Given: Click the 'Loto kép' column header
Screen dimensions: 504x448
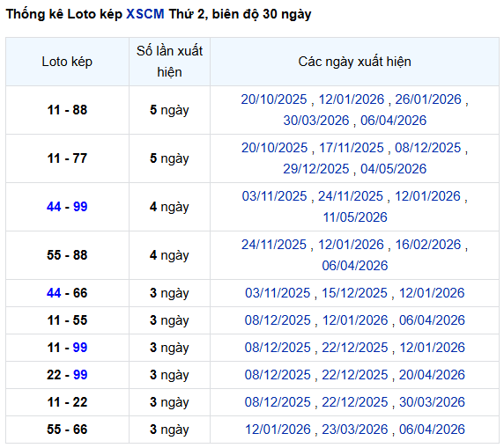Looking at the screenshot, I should [67, 62].
